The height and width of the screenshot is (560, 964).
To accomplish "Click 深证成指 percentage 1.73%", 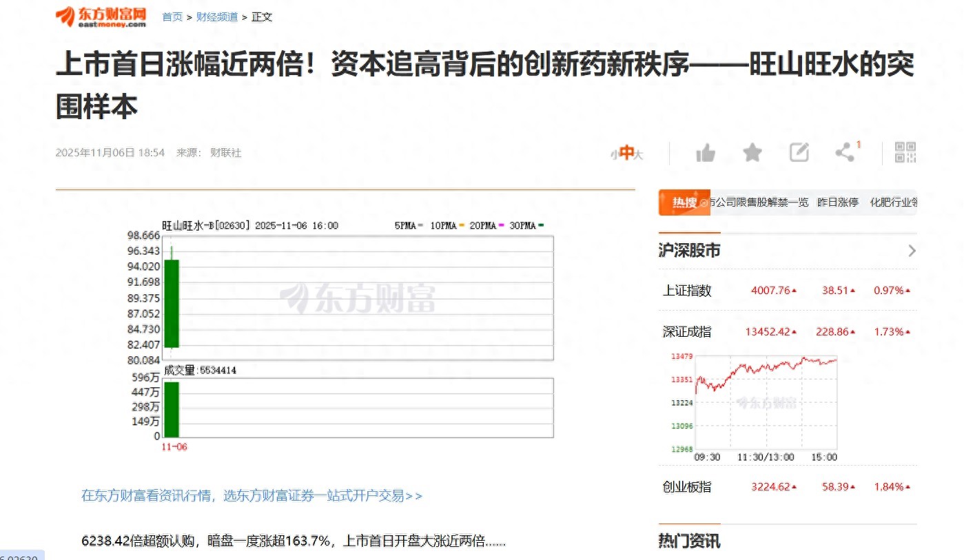I will click(889, 332).
